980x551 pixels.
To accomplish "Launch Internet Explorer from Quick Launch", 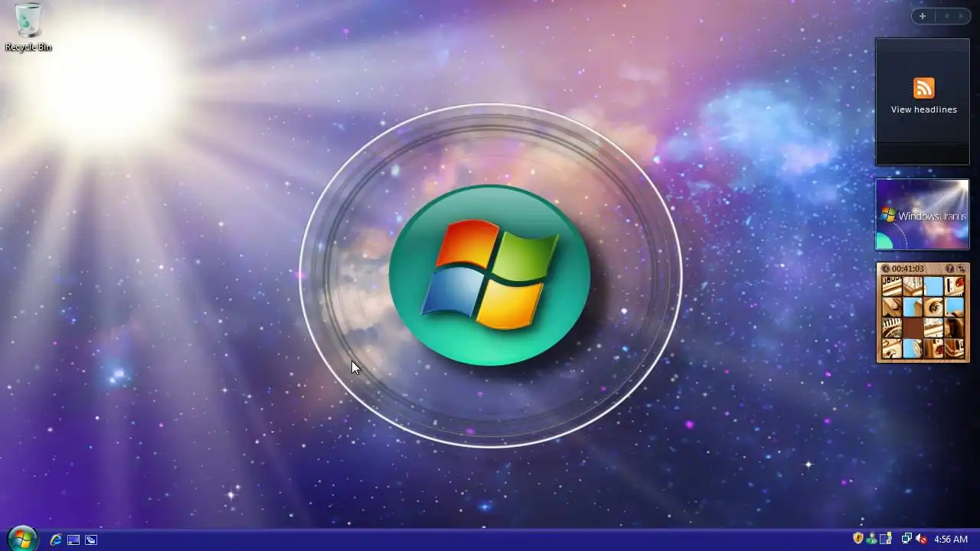I will pos(56,540).
